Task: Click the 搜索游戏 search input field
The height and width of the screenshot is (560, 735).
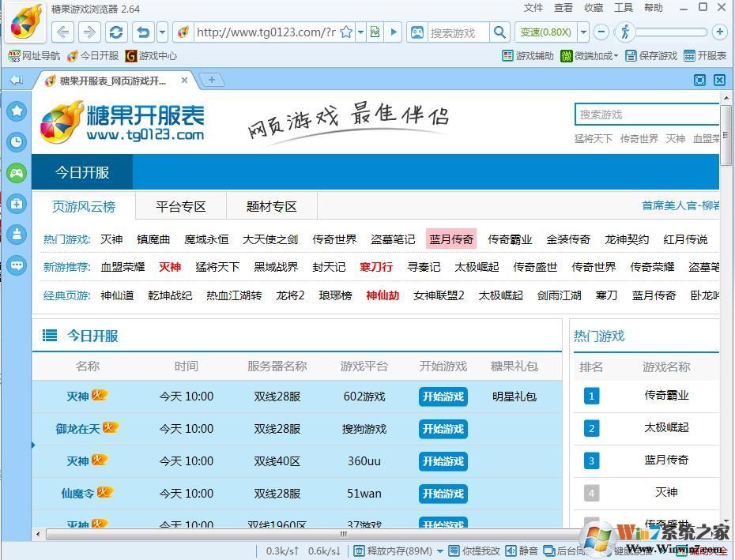Action: (458, 32)
